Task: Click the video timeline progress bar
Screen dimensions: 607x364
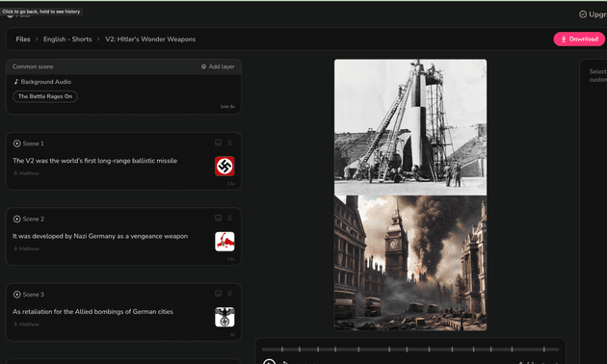Action: 410,350
